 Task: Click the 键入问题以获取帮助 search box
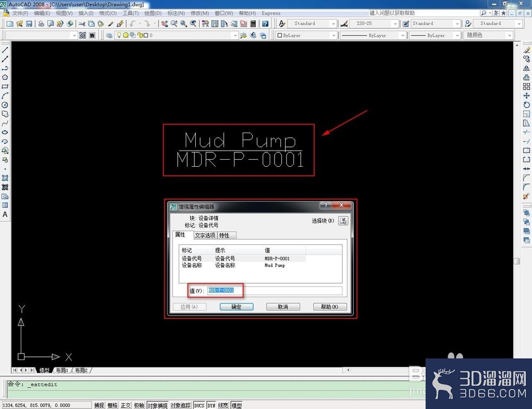pyautogui.click(x=423, y=13)
